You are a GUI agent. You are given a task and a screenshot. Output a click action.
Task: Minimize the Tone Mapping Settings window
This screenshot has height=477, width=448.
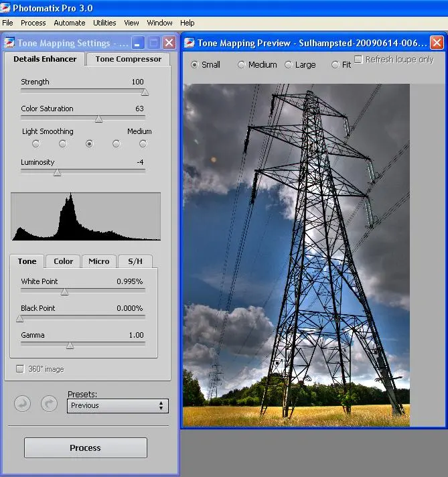(138, 43)
